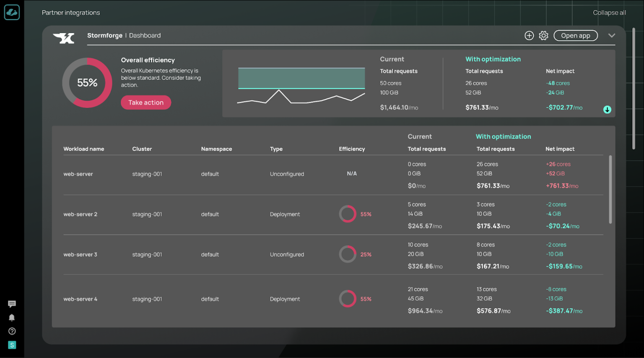Click the workload table scrollbar
The height and width of the screenshot is (358, 644).
(x=610, y=190)
